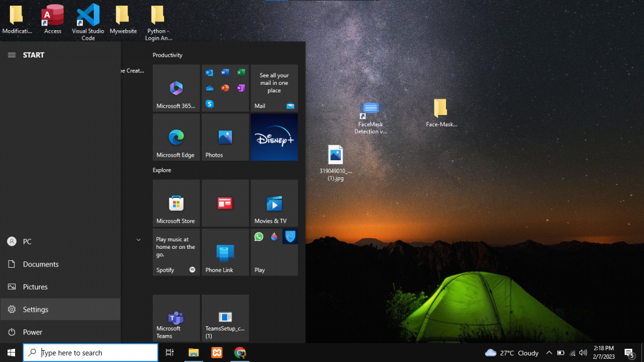
Task: Open the volume tray icon
Action: pos(583,353)
